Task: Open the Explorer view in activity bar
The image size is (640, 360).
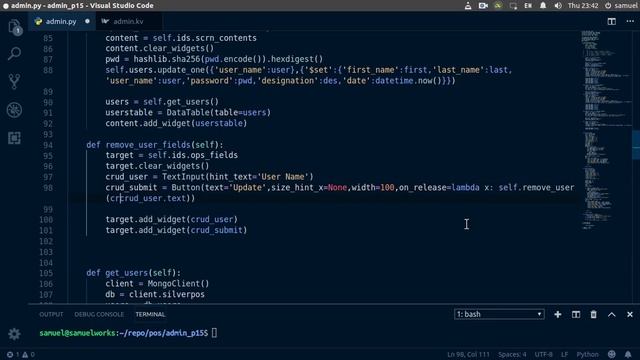Action: coord(14,27)
